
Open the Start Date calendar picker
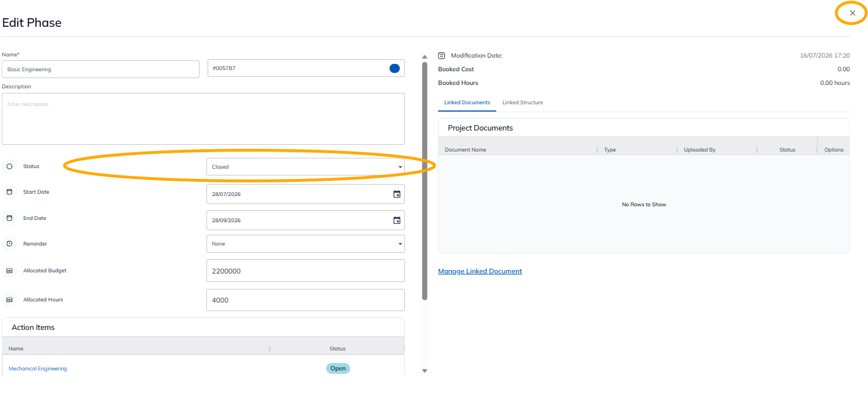(397, 194)
